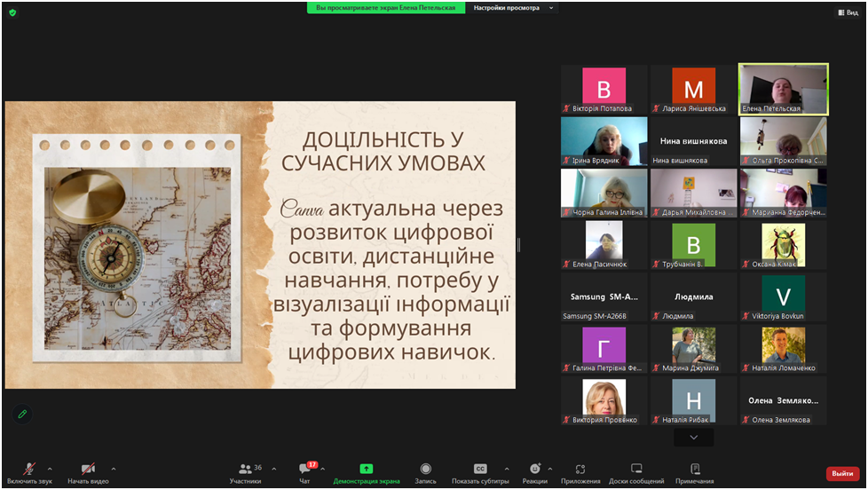868x490 pixels.
Task: Open the Chat (Чат) panel
Action: point(304,469)
